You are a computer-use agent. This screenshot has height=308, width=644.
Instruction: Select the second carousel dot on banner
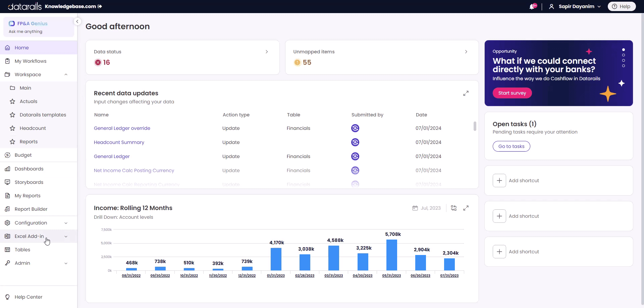coord(624,55)
